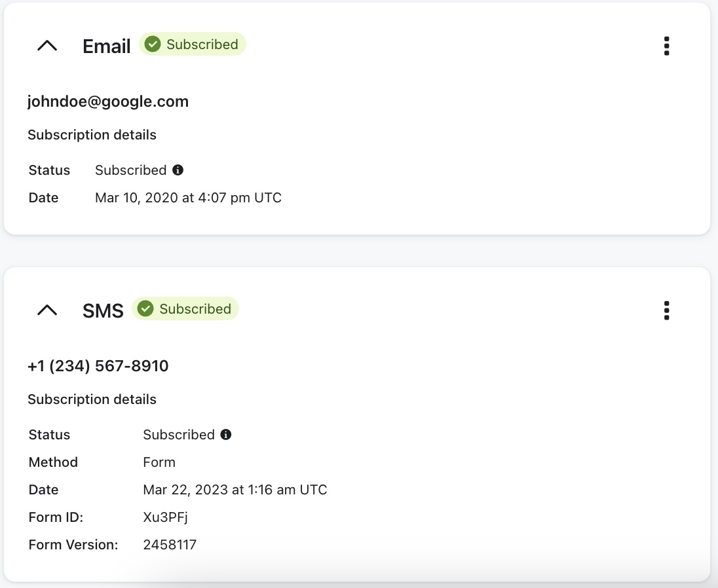
Task: Click the green checkmark in the SMS badge
Action: pyautogui.click(x=145, y=308)
